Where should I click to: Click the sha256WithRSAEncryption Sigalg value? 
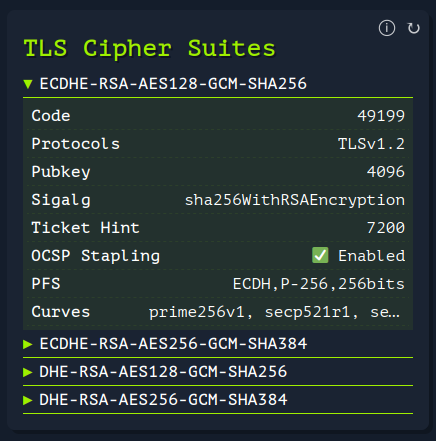pyautogui.click(x=295, y=200)
